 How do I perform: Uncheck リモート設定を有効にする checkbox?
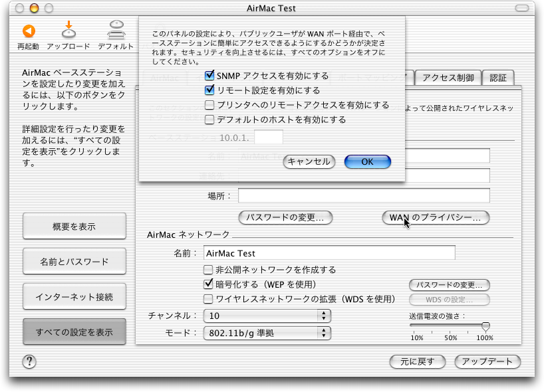pyautogui.click(x=209, y=90)
